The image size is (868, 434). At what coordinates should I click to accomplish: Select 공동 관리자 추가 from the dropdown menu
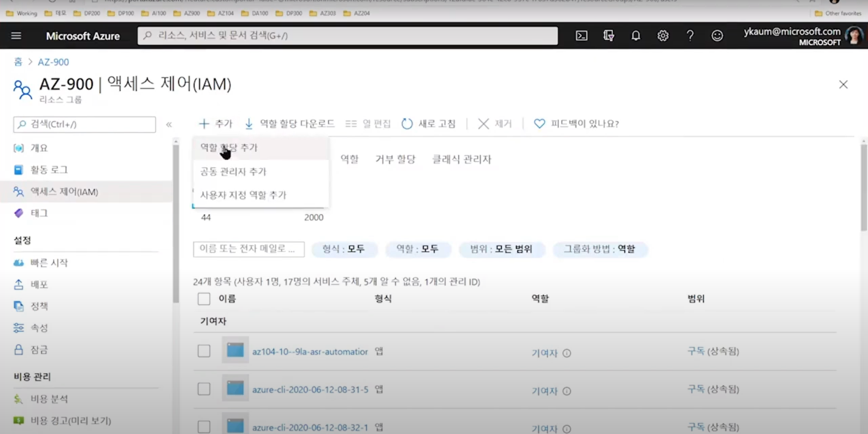(x=260, y=171)
